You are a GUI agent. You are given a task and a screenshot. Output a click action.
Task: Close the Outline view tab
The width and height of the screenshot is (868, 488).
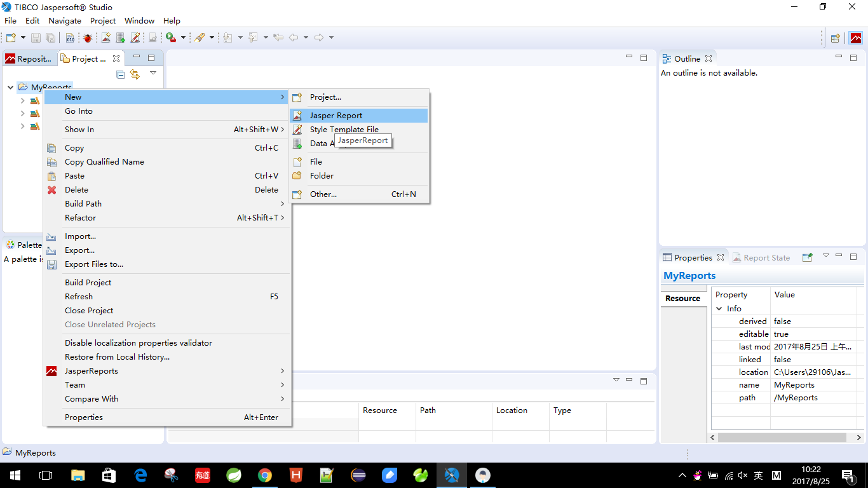click(x=709, y=58)
